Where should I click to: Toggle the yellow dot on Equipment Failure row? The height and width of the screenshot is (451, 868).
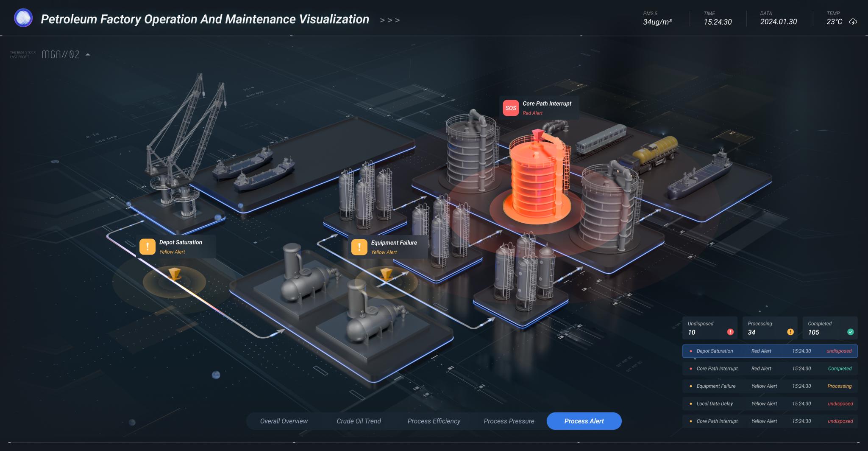pyautogui.click(x=691, y=386)
